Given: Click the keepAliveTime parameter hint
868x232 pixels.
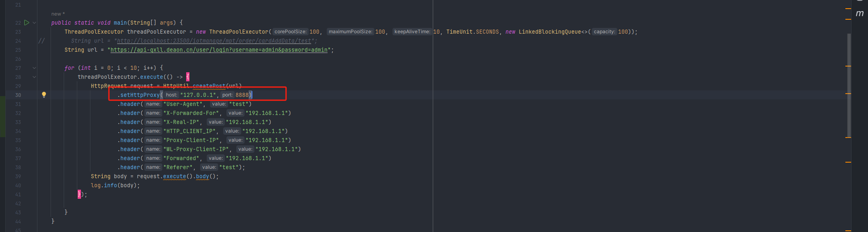Looking at the screenshot, I should pyautogui.click(x=412, y=32).
